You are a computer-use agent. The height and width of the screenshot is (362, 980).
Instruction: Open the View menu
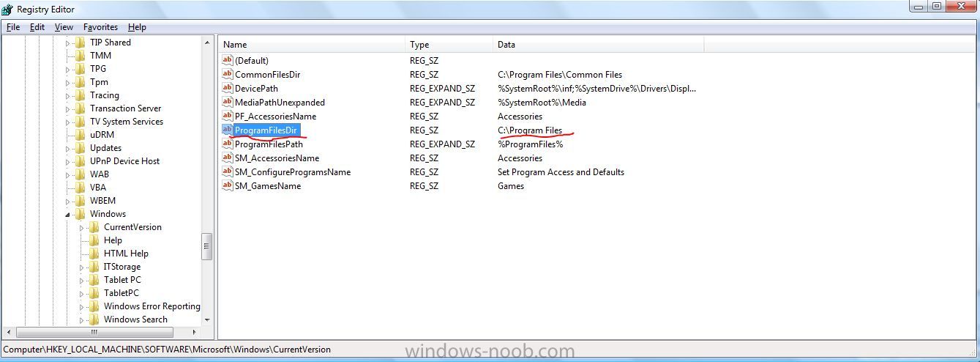[64, 27]
